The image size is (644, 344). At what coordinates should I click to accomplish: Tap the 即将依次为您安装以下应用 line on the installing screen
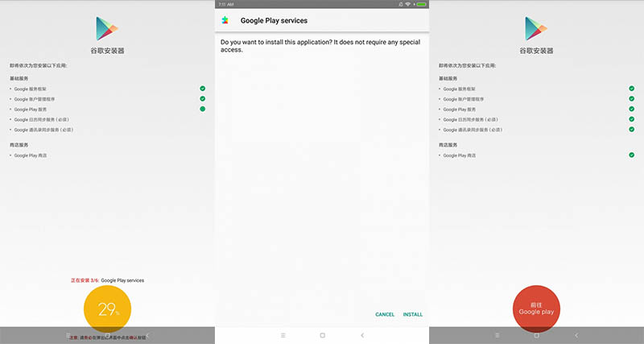coord(38,65)
